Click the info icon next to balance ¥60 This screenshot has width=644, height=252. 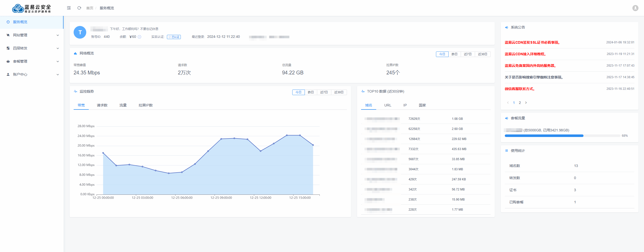pyautogui.click(x=139, y=37)
